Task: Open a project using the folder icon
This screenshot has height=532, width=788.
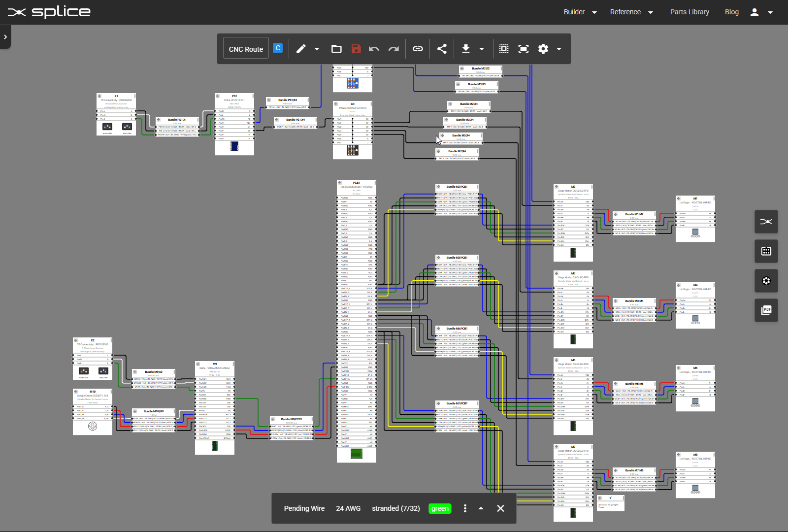Action: [x=337, y=49]
